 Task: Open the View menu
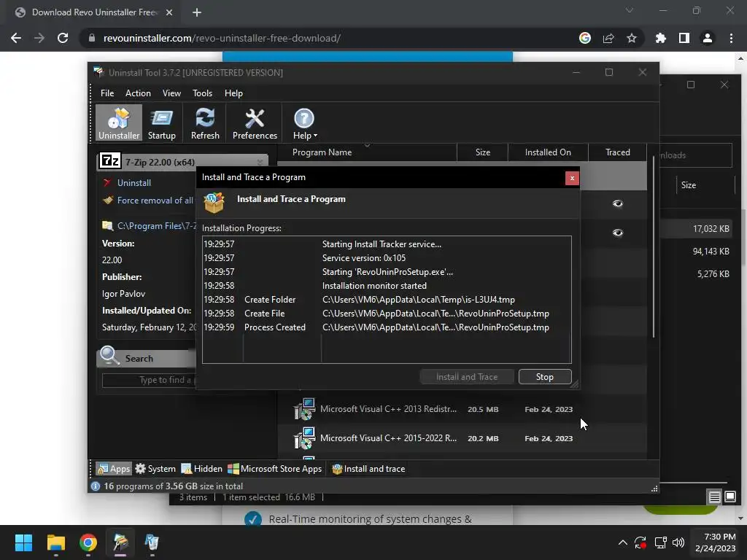pyautogui.click(x=171, y=93)
